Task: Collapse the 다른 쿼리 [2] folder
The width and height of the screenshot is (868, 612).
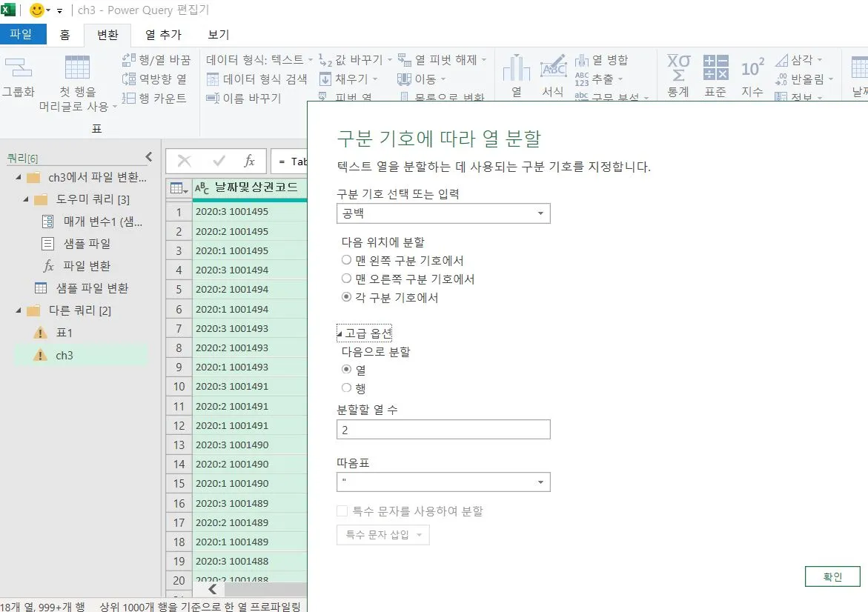Action: [19, 310]
